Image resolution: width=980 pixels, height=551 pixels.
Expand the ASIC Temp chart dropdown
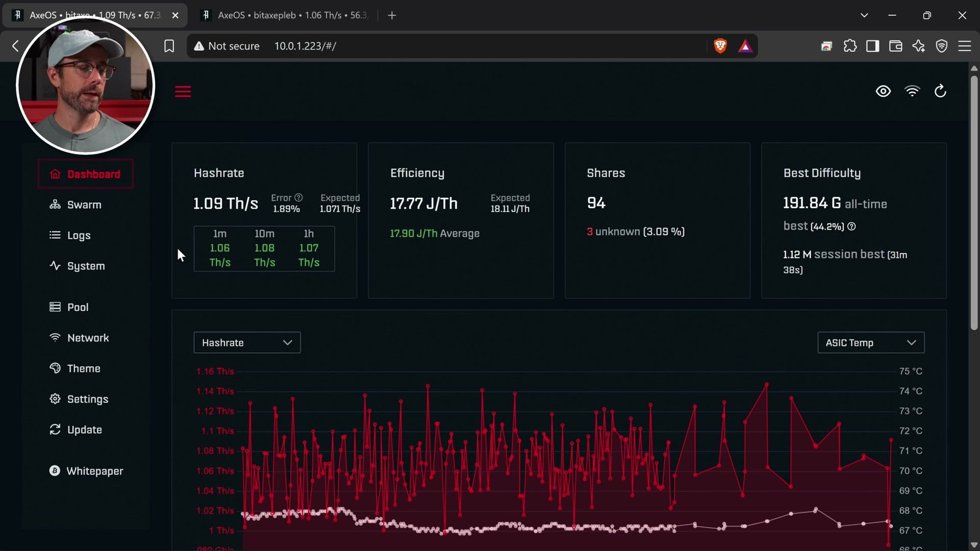pyautogui.click(x=870, y=342)
